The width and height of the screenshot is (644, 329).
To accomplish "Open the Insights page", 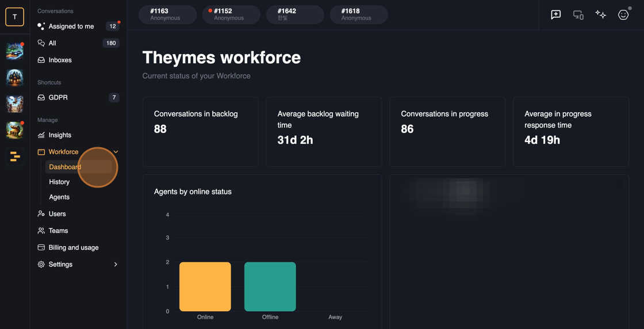I will coord(78,135).
